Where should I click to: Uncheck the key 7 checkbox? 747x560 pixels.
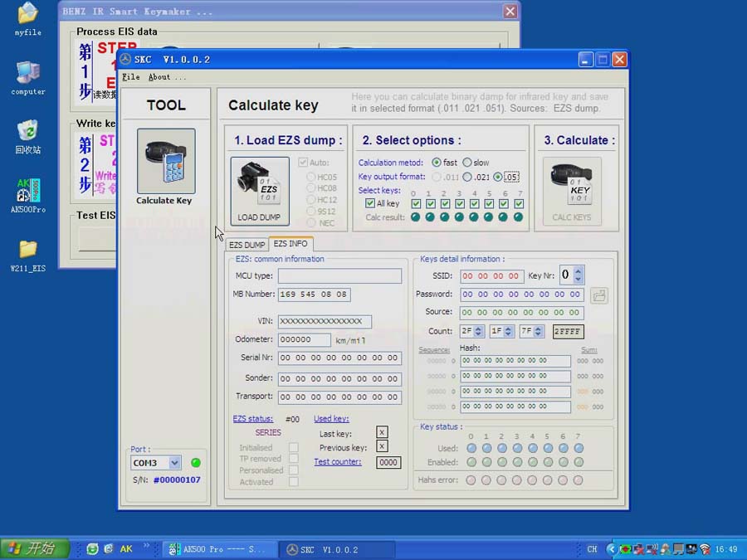coord(519,204)
